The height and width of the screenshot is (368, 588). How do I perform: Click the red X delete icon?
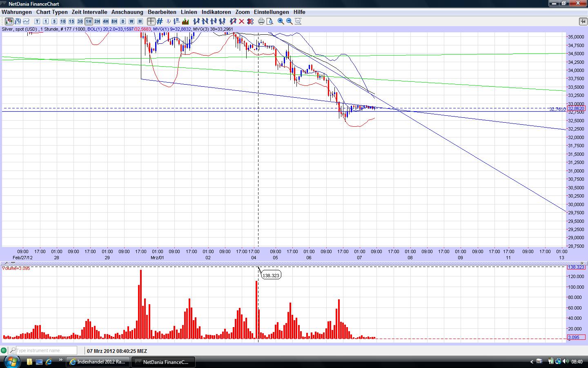tap(241, 21)
